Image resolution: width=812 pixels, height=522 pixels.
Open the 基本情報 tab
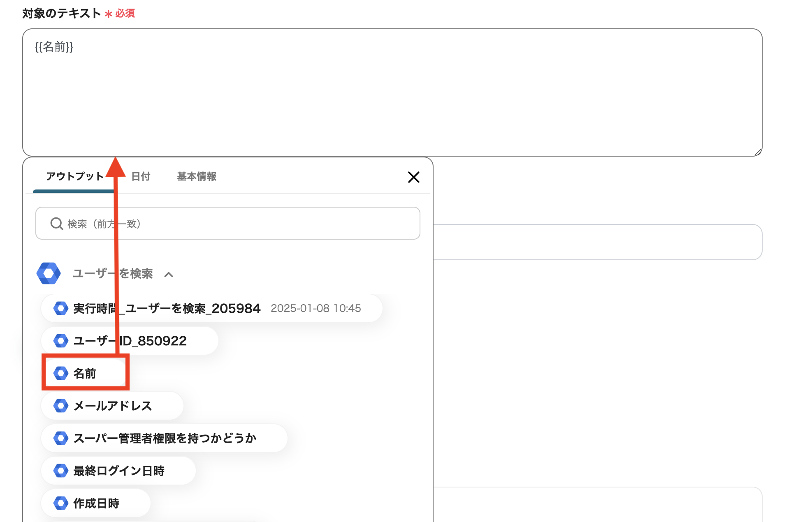197,176
